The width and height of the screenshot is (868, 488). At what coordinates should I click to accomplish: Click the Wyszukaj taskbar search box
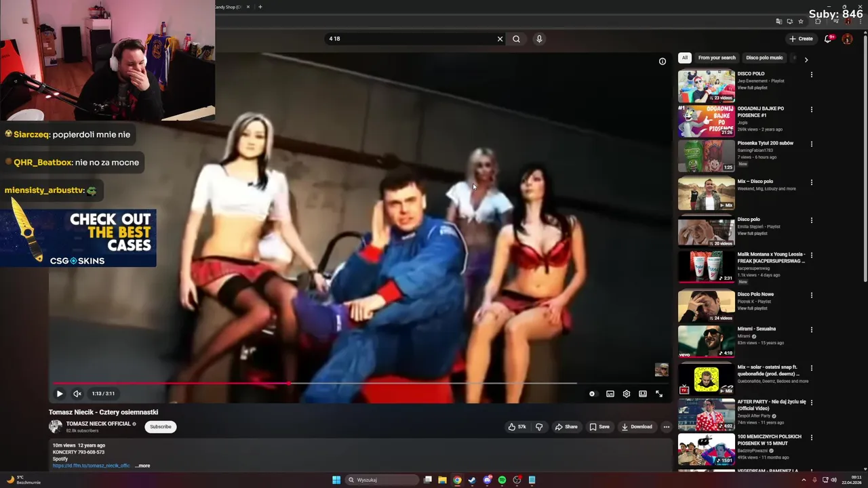[x=382, y=480]
